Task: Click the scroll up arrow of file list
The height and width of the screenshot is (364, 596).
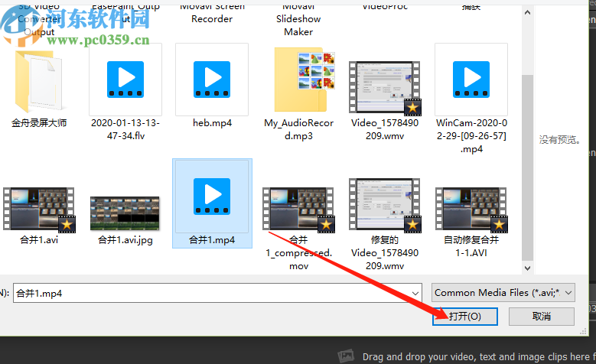Action: click(x=527, y=12)
